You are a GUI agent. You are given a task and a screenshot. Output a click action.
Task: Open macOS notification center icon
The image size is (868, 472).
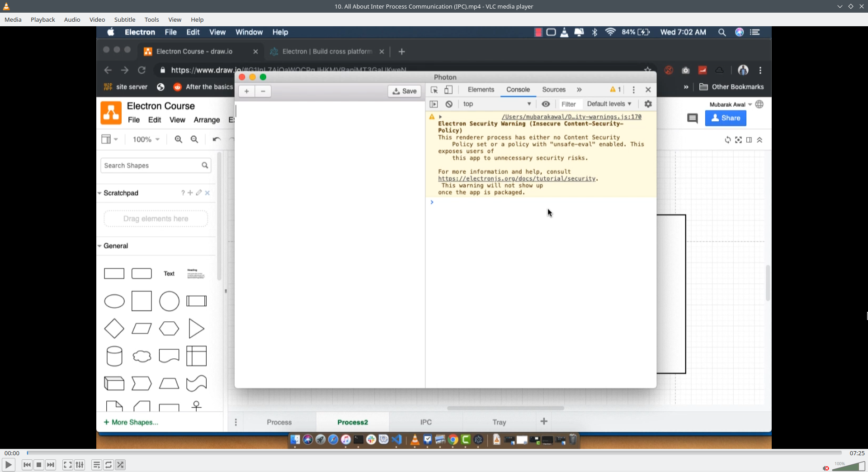pyautogui.click(x=755, y=32)
